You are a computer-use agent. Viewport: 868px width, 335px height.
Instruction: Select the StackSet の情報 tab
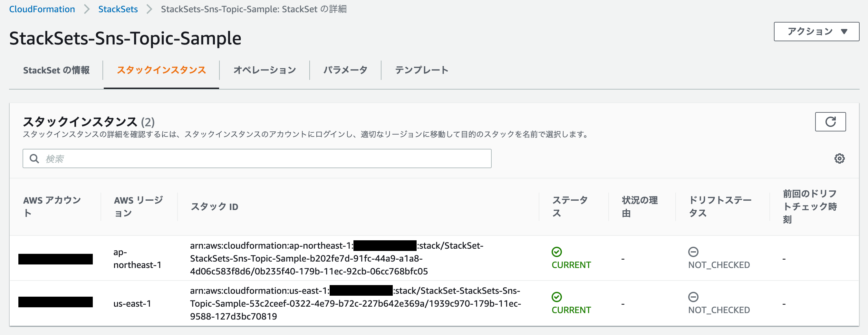56,70
